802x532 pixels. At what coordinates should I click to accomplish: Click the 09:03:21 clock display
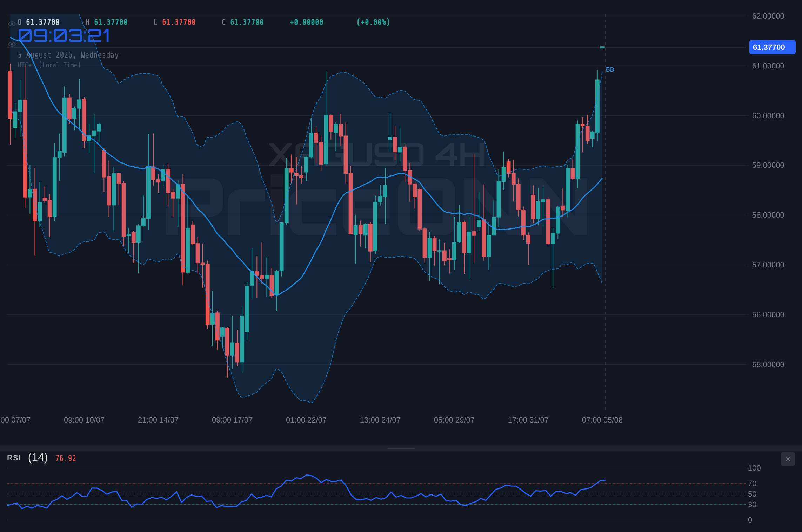coord(64,36)
